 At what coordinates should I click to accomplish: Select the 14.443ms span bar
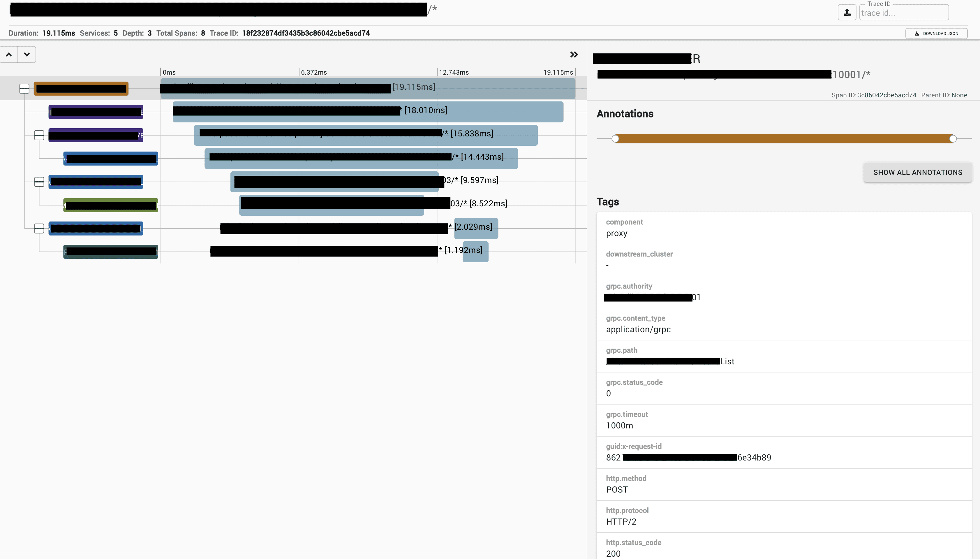click(x=361, y=159)
